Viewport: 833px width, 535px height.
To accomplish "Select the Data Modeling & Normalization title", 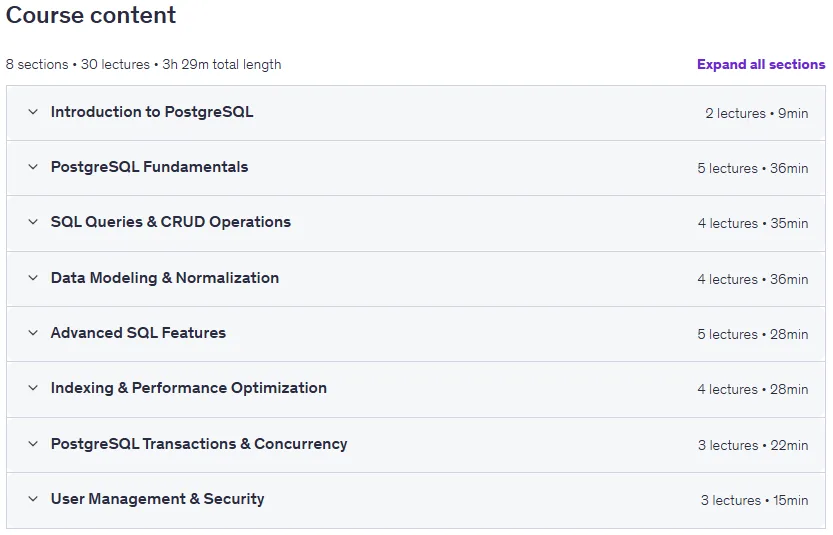I will coord(165,278).
